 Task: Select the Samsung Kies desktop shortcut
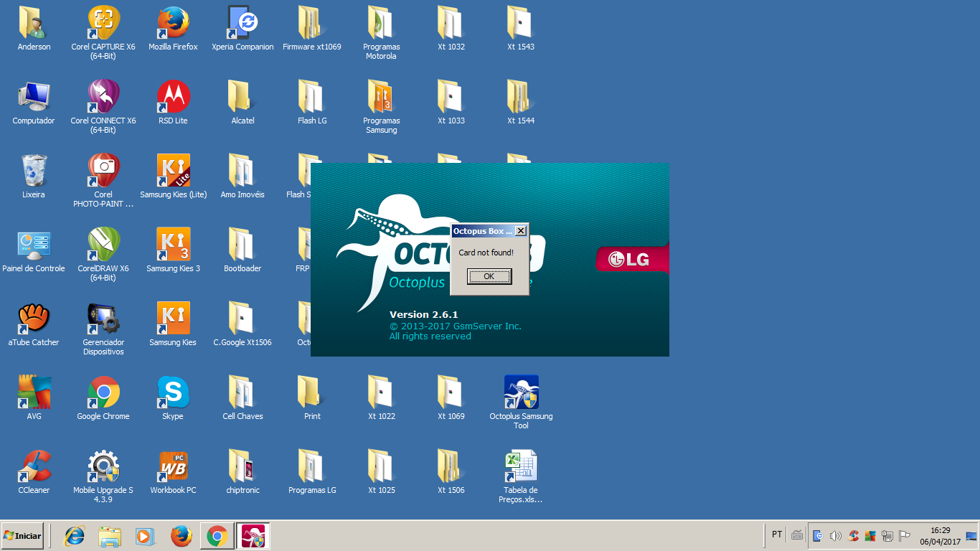[173, 324]
